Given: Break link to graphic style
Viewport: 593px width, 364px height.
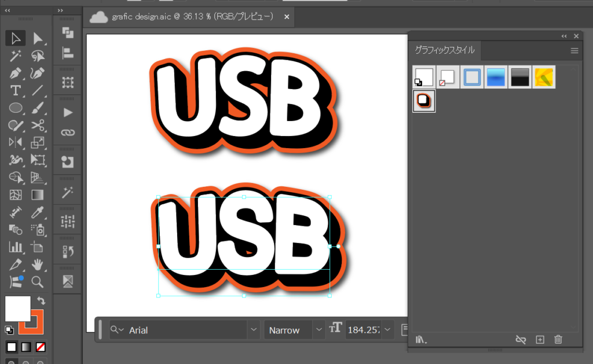Looking at the screenshot, I should pos(521,340).
